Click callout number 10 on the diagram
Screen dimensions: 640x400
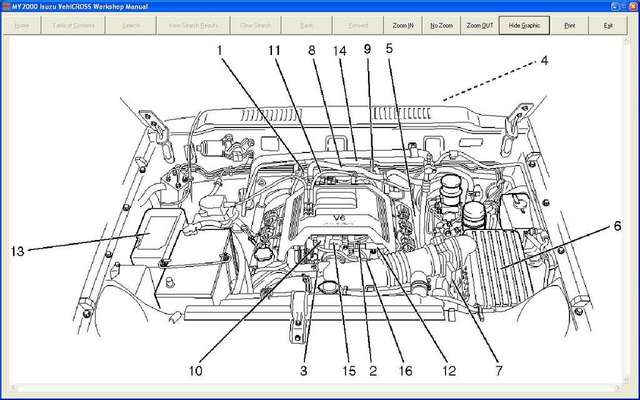click(196, 371)
